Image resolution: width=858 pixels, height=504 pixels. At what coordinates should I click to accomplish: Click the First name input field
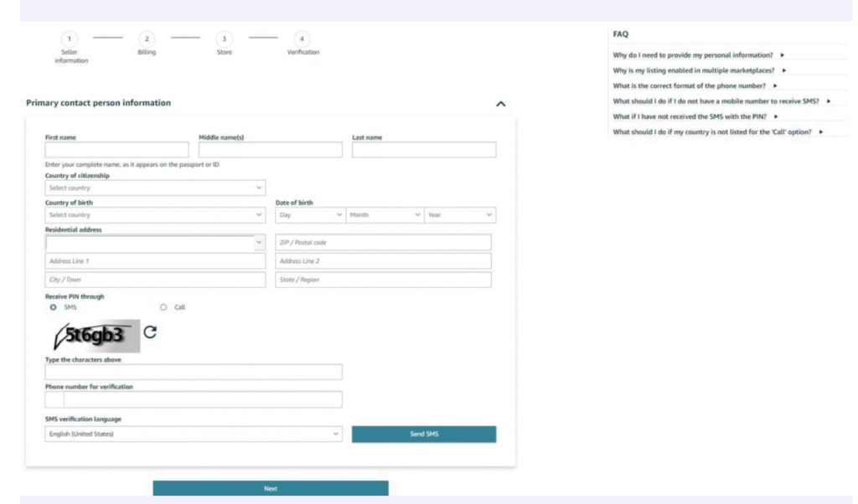[116, 151]
